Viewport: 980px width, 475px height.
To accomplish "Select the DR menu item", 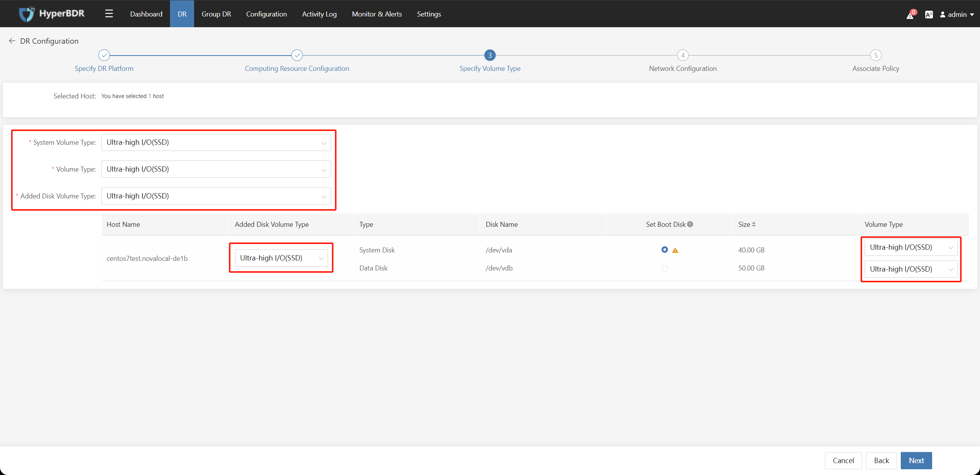I will 182,14.
